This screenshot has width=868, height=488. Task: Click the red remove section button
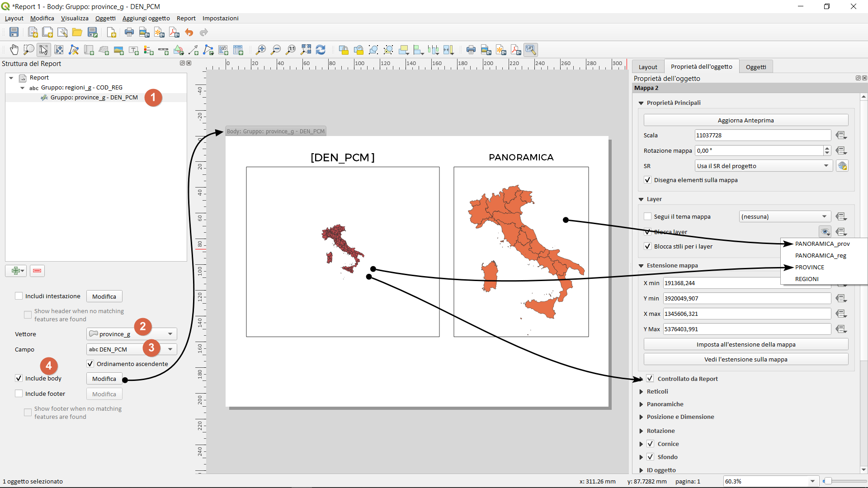coord(37,271)
